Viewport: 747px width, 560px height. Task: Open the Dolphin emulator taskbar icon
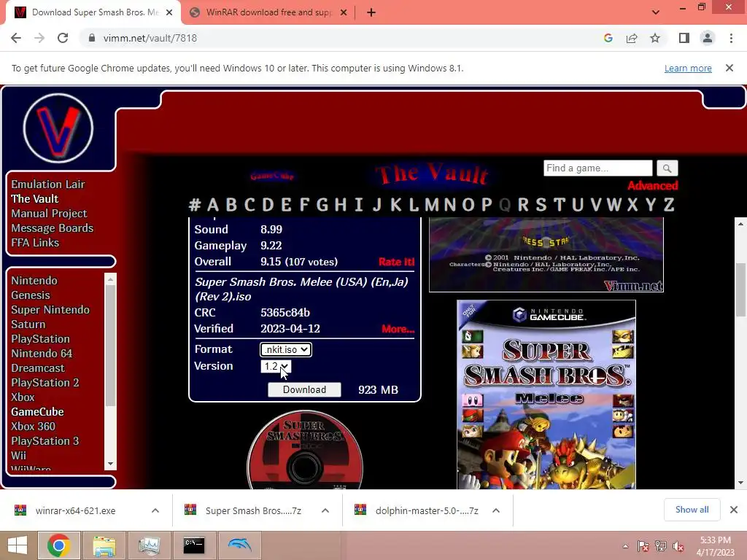[x=239, y=545]
